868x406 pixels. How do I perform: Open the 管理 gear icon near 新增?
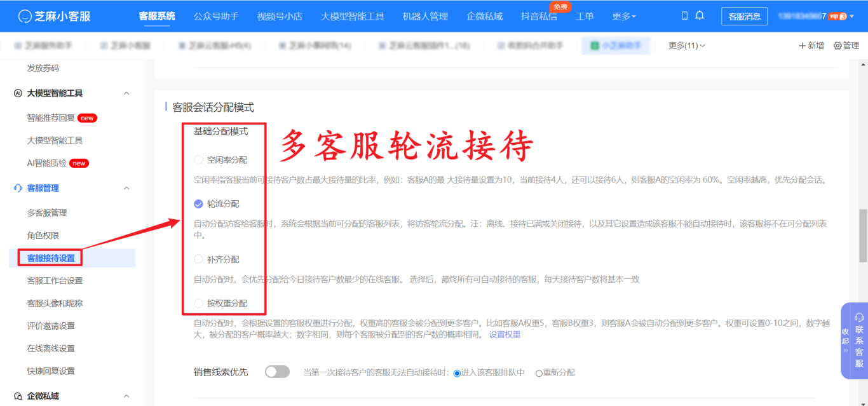pos(837,45)
